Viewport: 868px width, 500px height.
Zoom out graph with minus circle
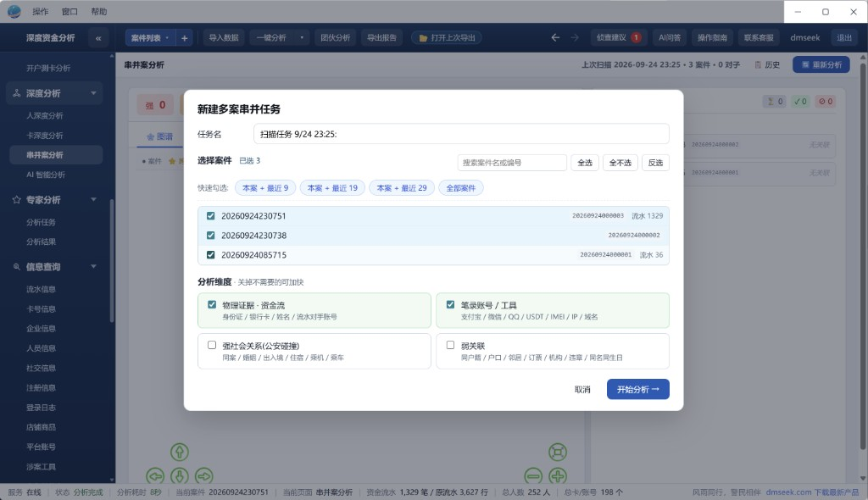pos(534,475)
